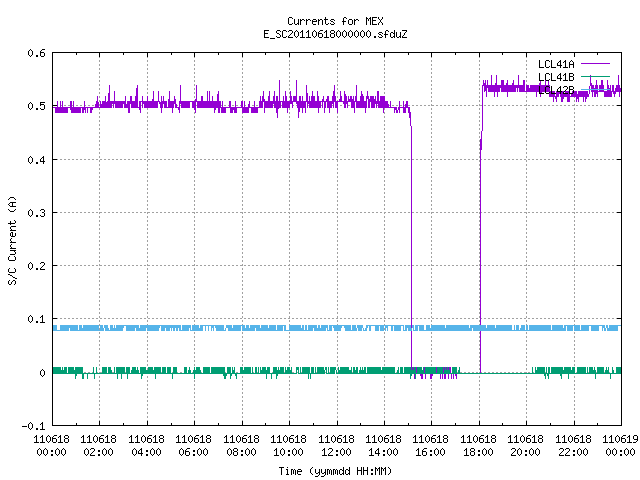The height and width of the screenshot is (480, 640).
Task: Click the x-axis tick label '110618 02:00'
Action: (x=98, y=446)
